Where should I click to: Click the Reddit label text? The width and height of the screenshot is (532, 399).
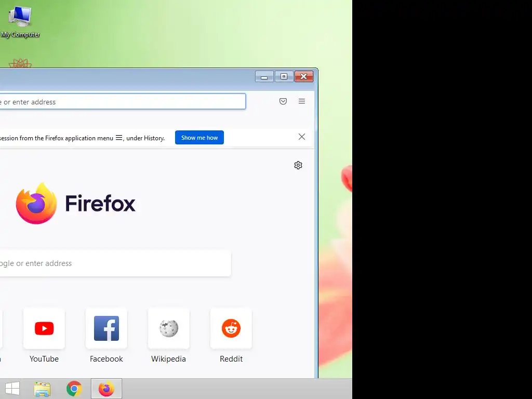(231, 359)
